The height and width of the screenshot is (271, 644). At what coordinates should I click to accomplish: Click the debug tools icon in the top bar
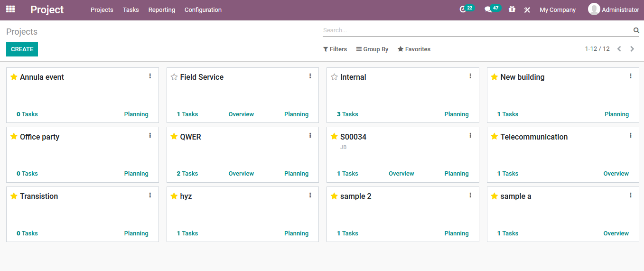point(527,9)
